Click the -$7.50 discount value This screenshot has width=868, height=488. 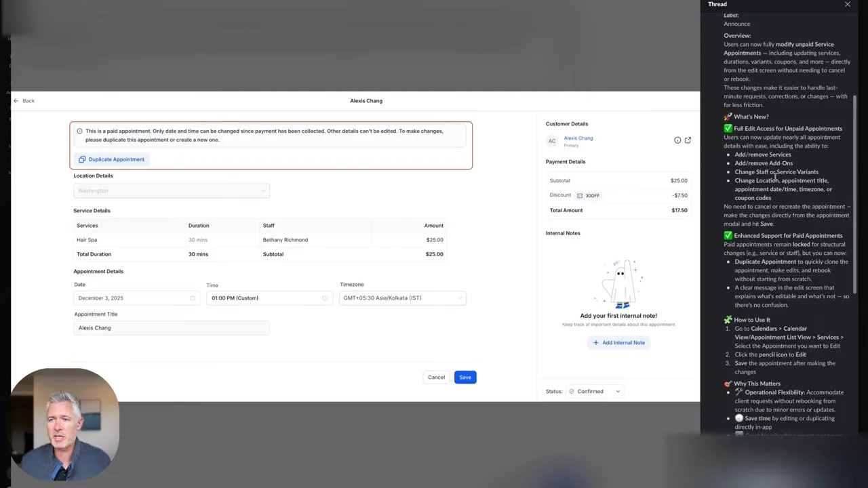679,196
